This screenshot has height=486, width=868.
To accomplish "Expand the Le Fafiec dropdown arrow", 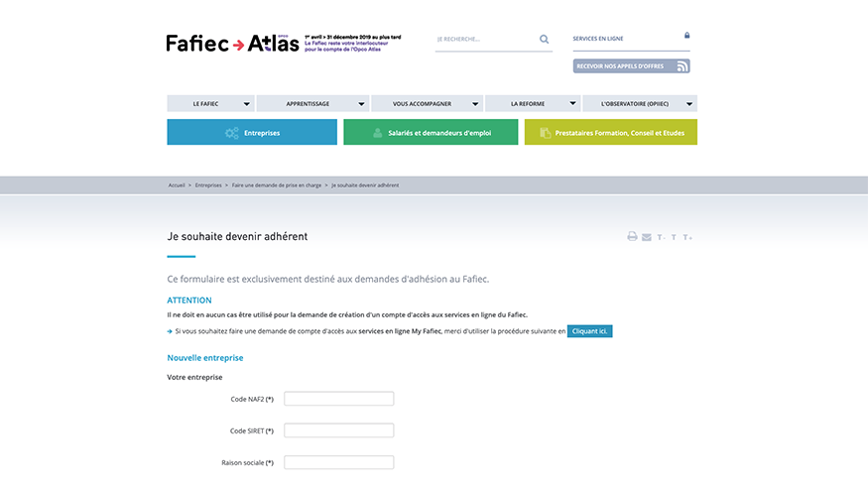I will 246,103.
